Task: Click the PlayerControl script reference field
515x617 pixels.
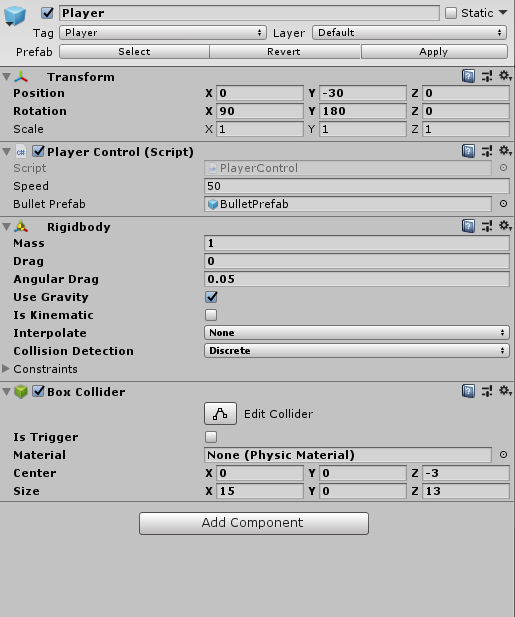Action: click(348, 168)
